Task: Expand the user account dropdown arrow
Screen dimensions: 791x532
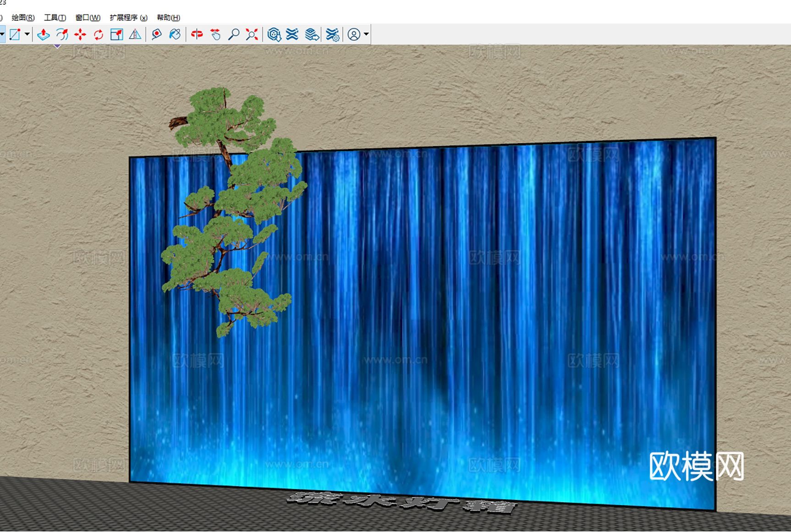Action: [366, 34]
